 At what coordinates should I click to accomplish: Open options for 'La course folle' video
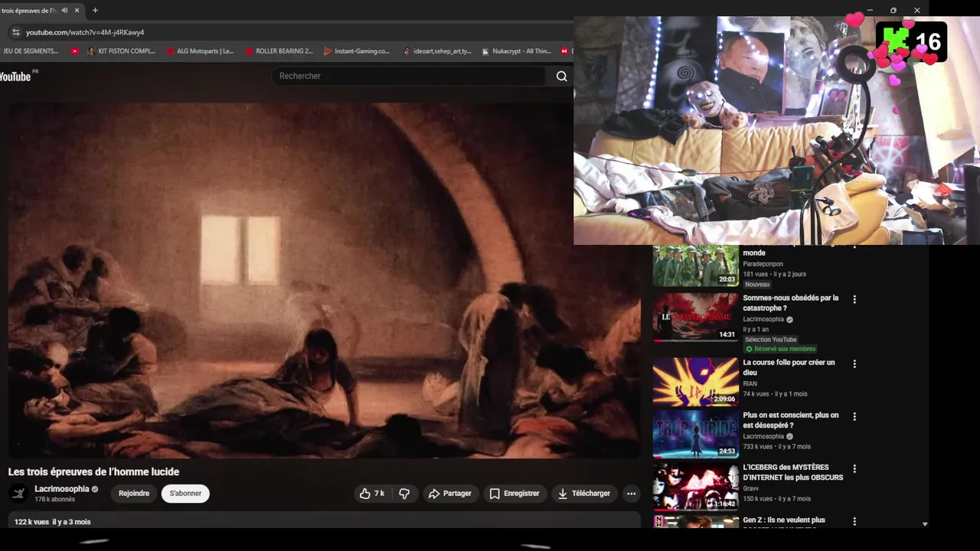(x=854, y=364)
